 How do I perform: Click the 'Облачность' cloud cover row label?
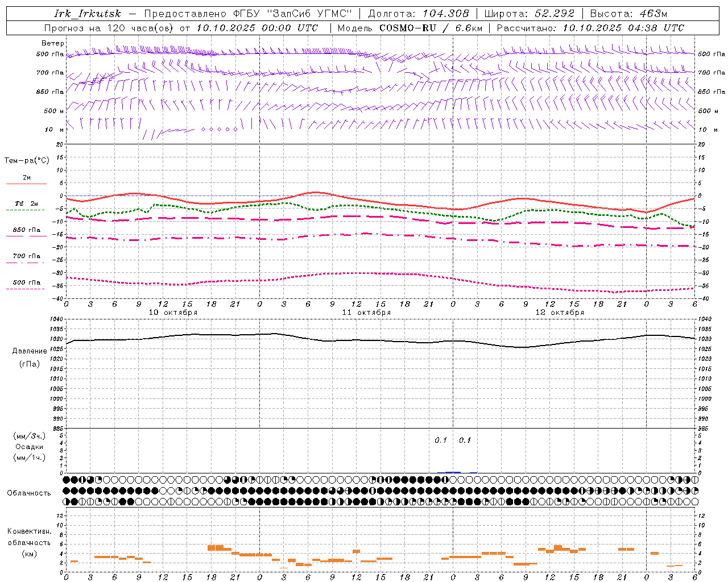tap(29, 493)
